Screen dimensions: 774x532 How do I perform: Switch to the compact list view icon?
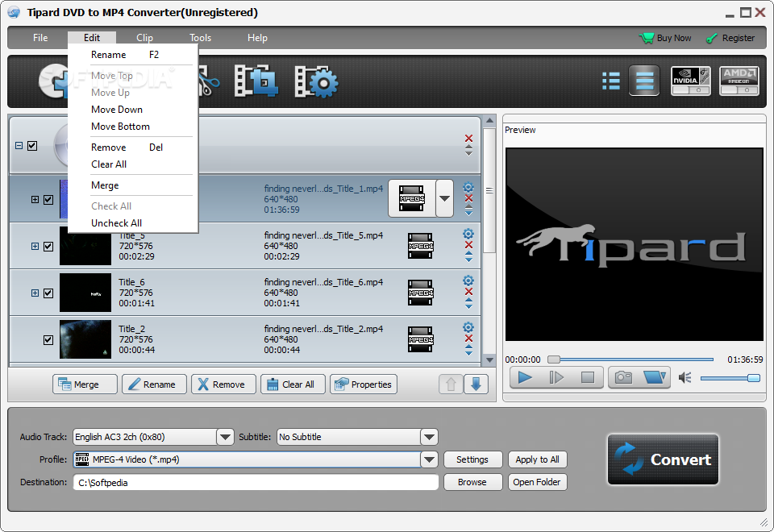(644, 81)
